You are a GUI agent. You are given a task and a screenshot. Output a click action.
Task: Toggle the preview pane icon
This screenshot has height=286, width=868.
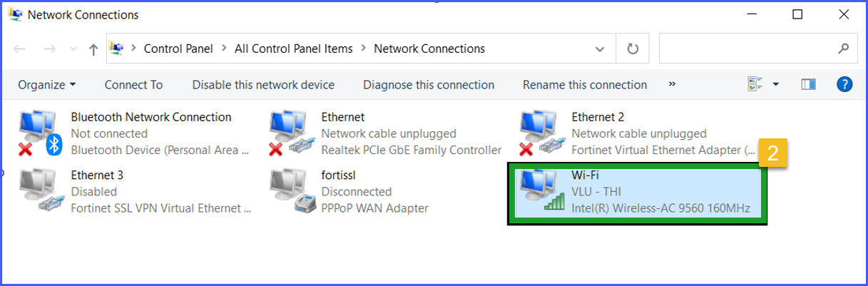click(809, 84)
